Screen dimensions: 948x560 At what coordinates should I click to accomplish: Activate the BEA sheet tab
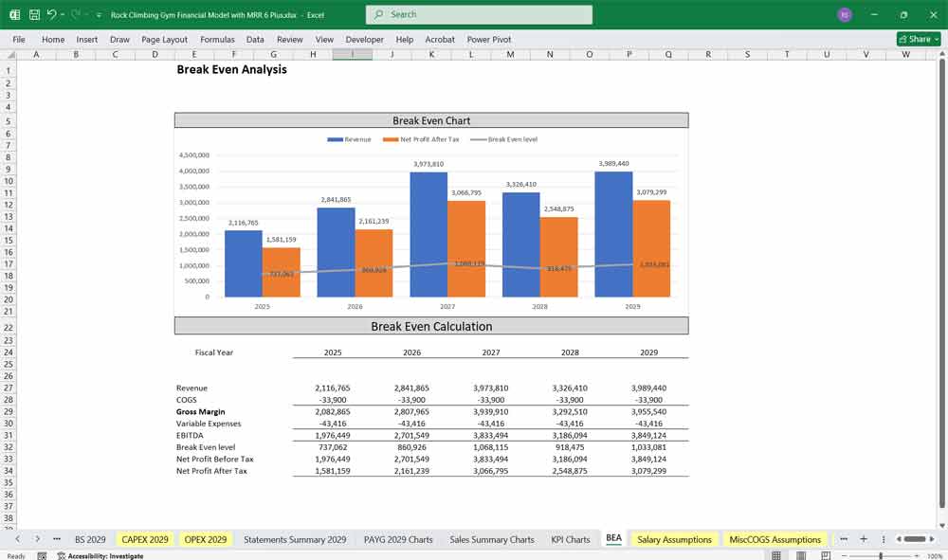(613, 537)
